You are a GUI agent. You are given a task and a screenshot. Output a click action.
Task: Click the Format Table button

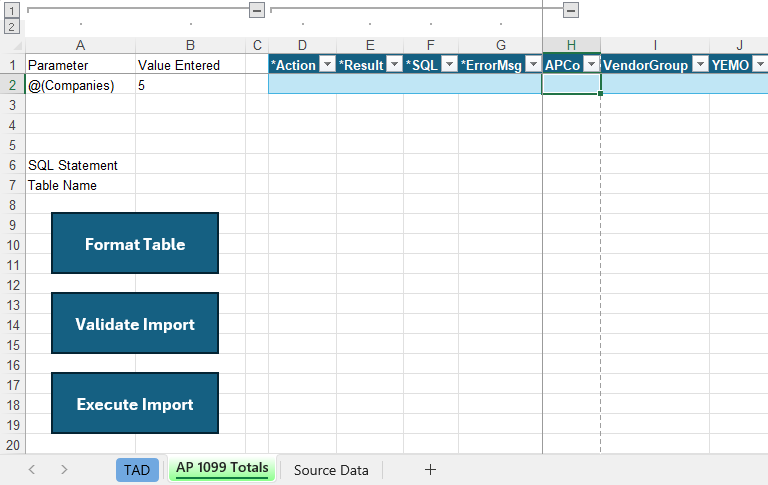pyautogui.click(x=135, y=243)
